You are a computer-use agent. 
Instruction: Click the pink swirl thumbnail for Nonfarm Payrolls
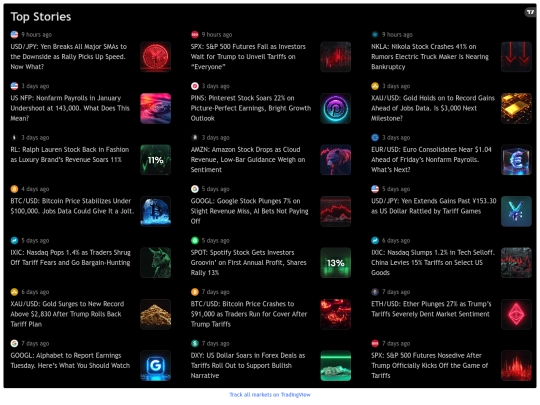tap(156, 108)
